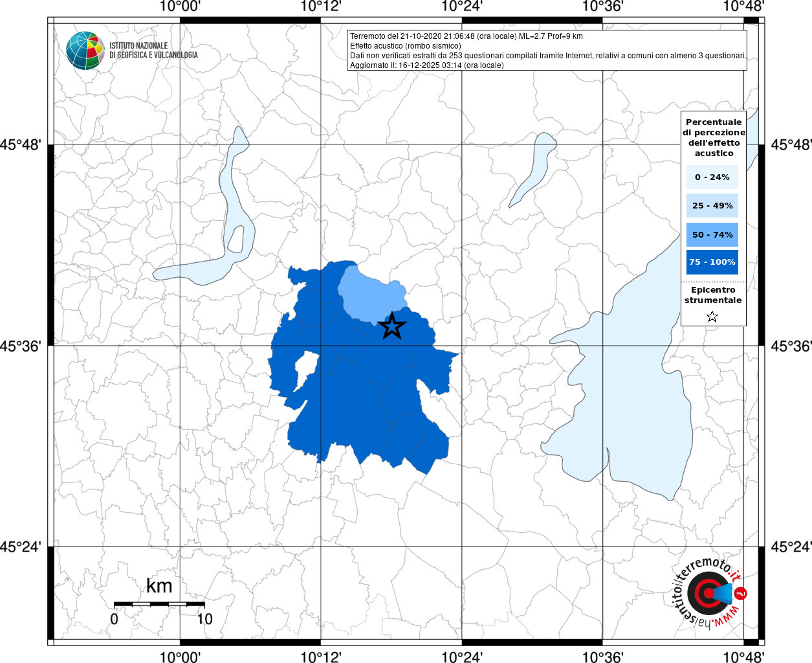
Task: Click the top axis label 10°36'
Action: tap(602, 6)
